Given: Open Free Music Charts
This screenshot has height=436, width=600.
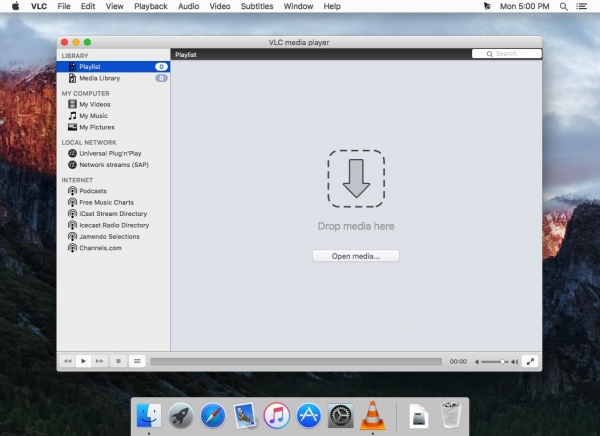Looking at the screenshot, I should click(113, 202).
